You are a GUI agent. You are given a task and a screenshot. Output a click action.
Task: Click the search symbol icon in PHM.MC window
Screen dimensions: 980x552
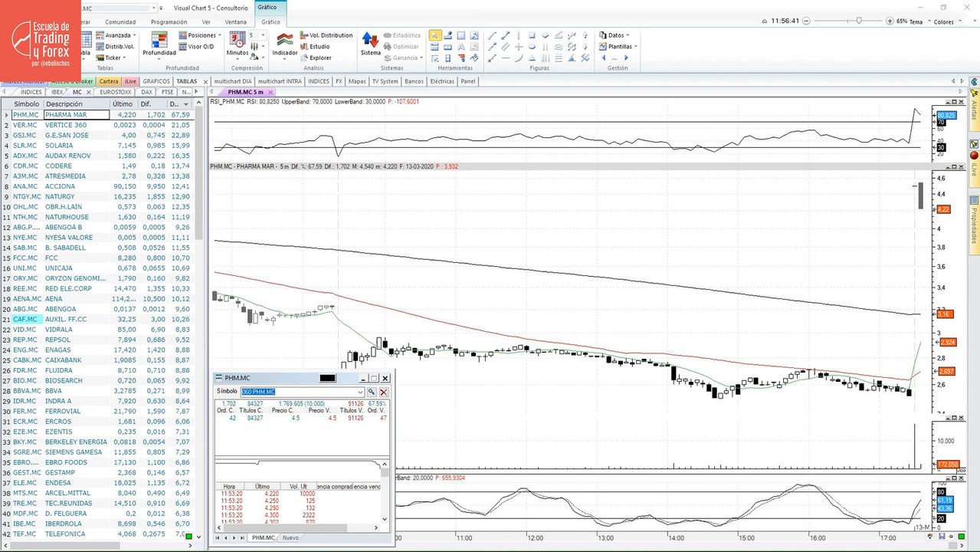(x=372, y=392)
